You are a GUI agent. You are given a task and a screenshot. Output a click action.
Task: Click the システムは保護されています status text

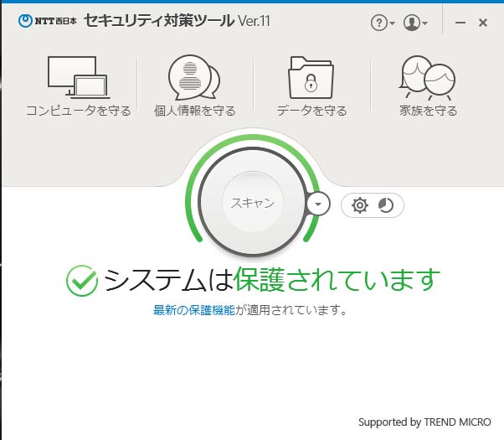point(271,280)
